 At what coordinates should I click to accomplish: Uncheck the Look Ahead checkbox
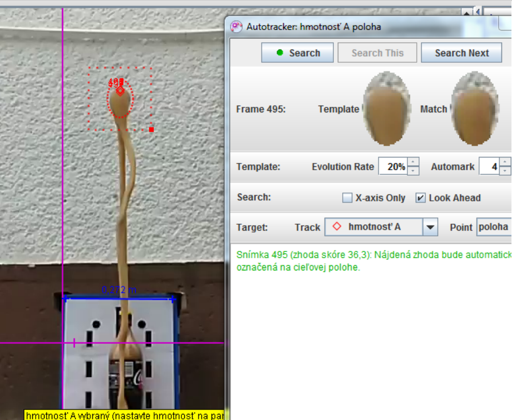coord(421,198)
